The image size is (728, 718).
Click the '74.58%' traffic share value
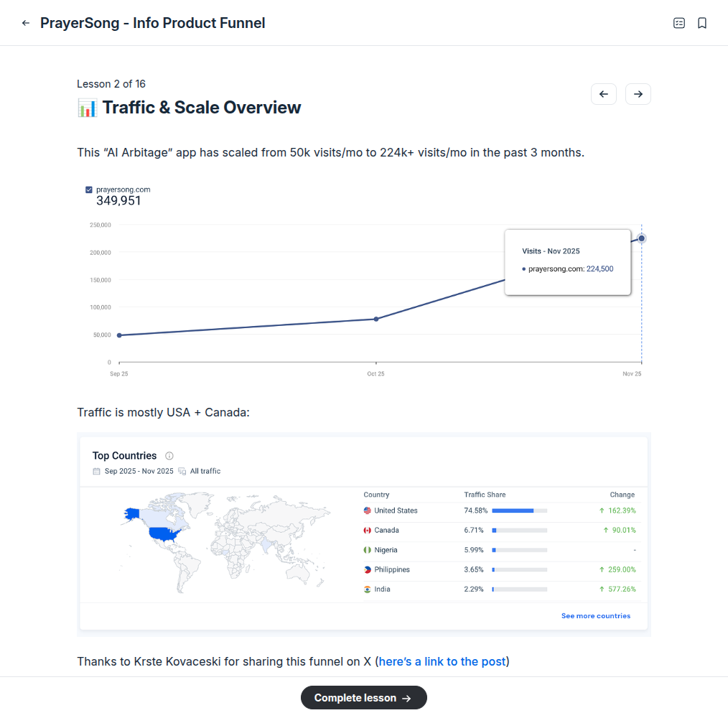pos(475,510)
